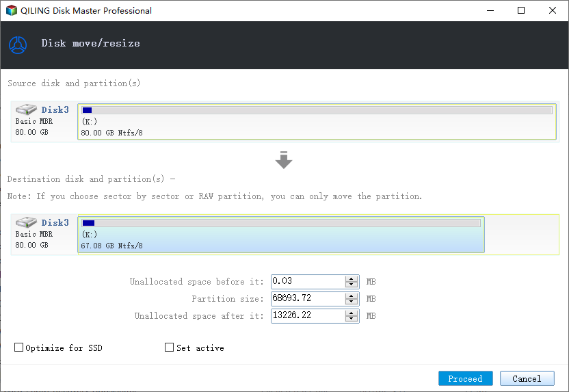Click the 'Disk3' source disk name
Viewport: 569px width, 392px height.
pos(55,109)
